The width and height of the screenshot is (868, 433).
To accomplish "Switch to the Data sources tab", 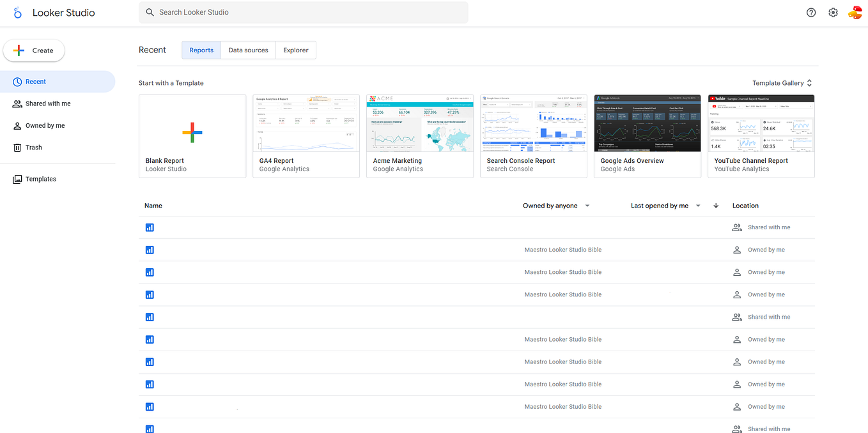I will pos(248,50).
